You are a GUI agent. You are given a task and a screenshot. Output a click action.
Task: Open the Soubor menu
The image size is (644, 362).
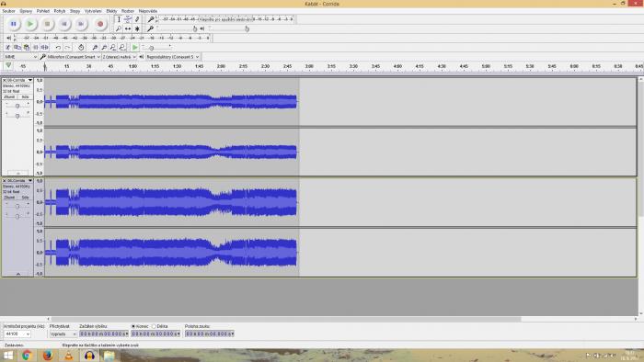click(8, 11)
